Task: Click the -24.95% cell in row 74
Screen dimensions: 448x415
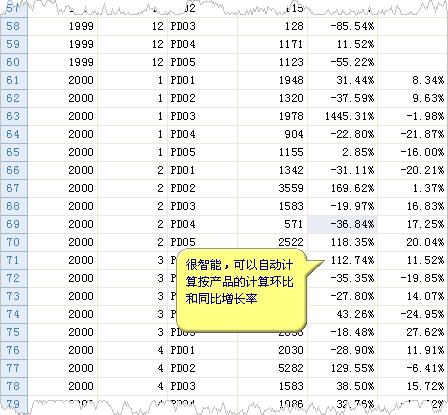Action: click(x=413, y=314)
